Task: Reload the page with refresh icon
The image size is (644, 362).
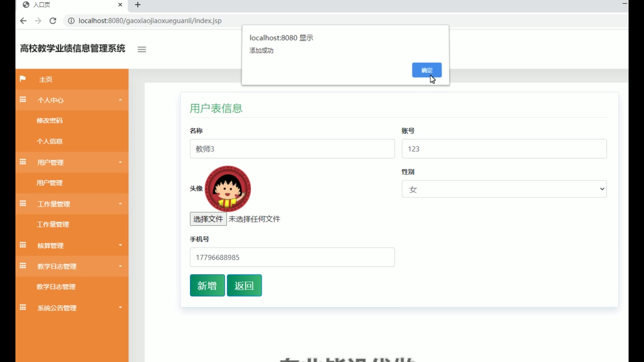Action: click(53, 21)
